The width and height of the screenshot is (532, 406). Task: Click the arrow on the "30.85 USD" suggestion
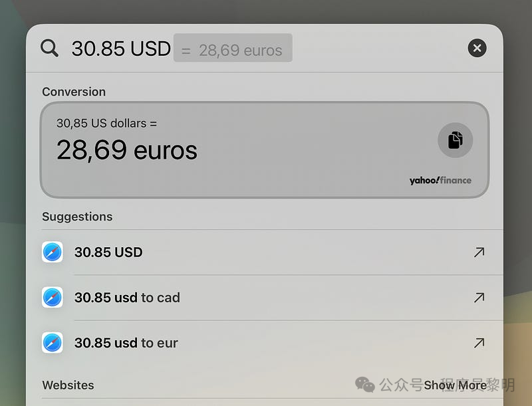tap(479, 252)
